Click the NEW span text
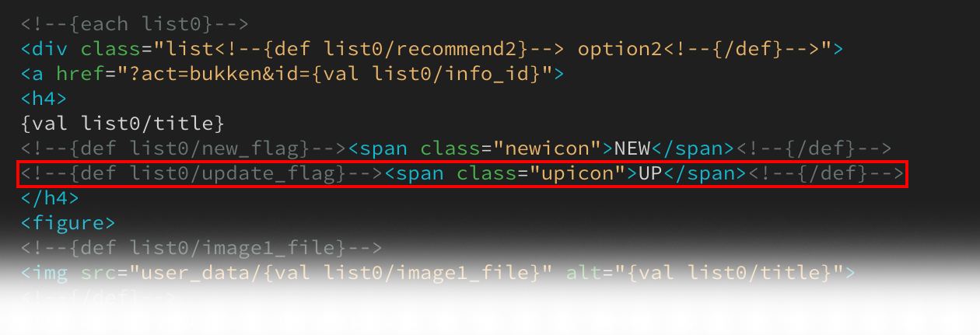 tap(632, 148)
